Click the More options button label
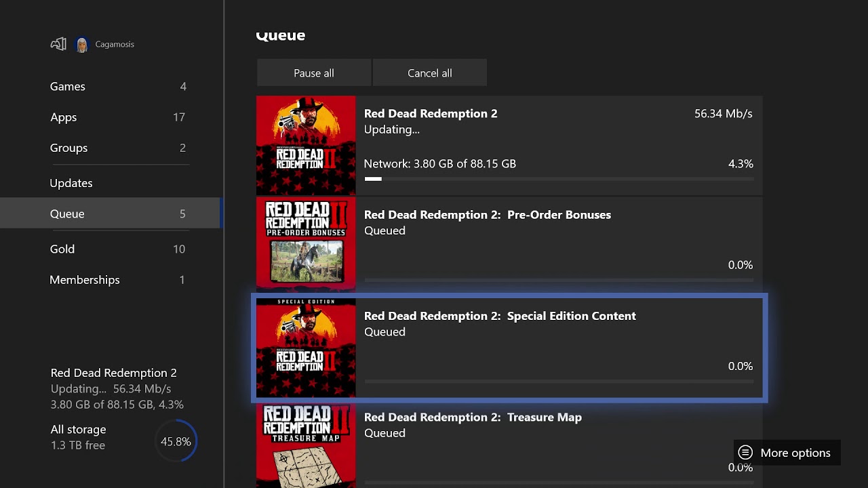Screen dimensions: 868x488 [x=795, y=453]
